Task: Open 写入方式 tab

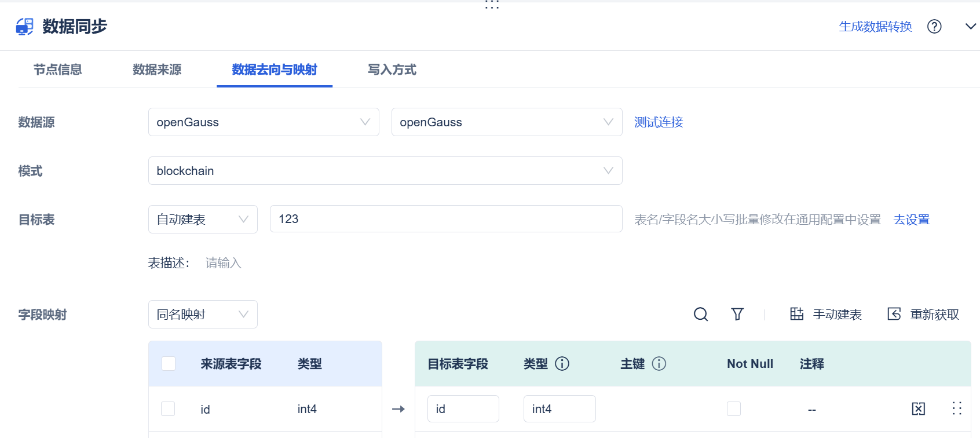Action: (392, 70)
